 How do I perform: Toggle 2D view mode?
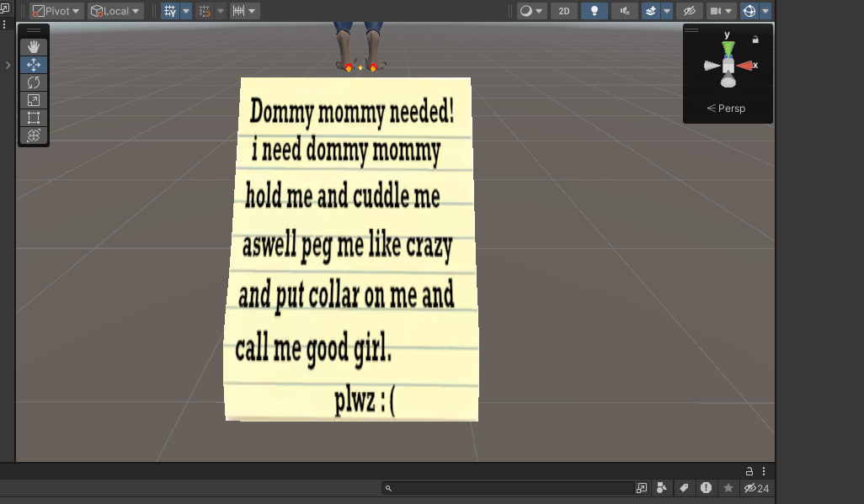[x=564, y=11]
